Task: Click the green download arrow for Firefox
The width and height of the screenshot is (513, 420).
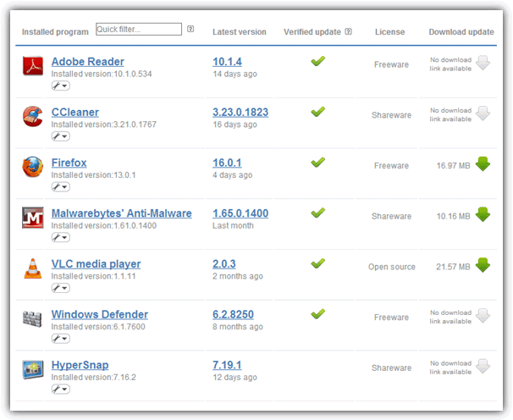Action: [x=483, y=164]
